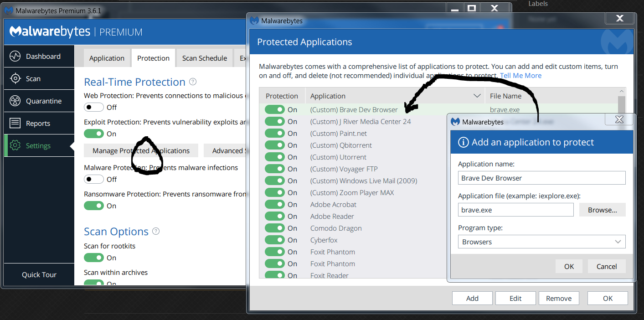644x320 pixels.
Task: Close the Add application dialog
Action: (619, 119)
